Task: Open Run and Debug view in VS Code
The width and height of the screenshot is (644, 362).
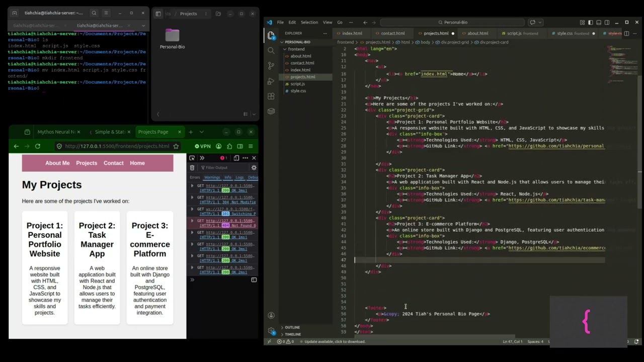Action: click(271, 81)
